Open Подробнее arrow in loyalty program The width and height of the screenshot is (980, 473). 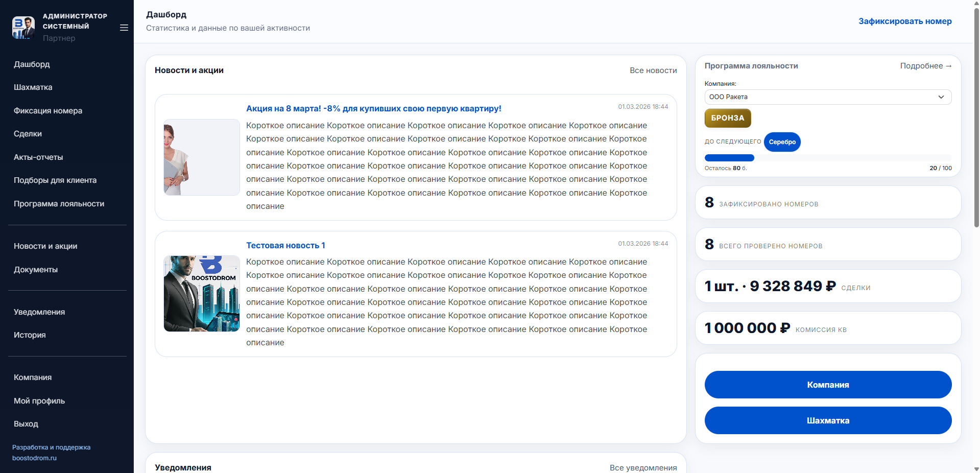click(x=925, y=66)
